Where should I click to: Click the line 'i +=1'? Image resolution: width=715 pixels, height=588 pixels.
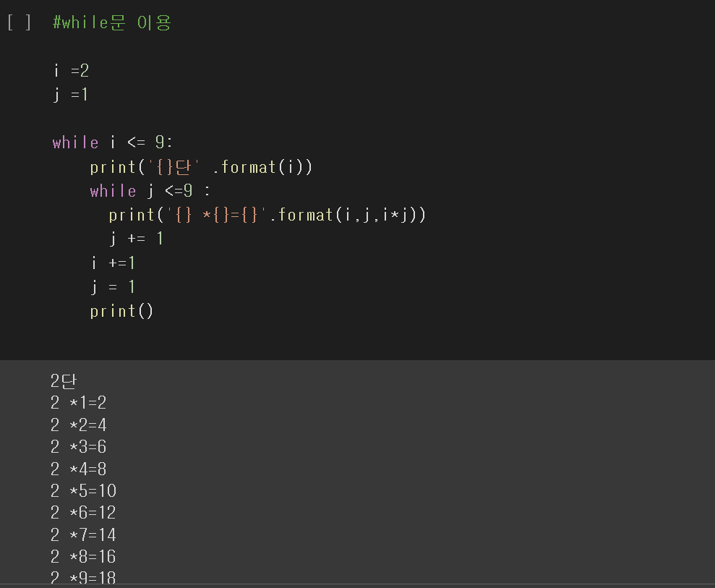coord(113,263)
